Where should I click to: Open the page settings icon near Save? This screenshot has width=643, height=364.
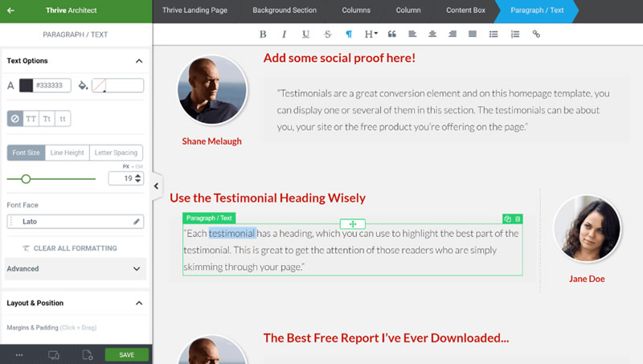point(88,355)
